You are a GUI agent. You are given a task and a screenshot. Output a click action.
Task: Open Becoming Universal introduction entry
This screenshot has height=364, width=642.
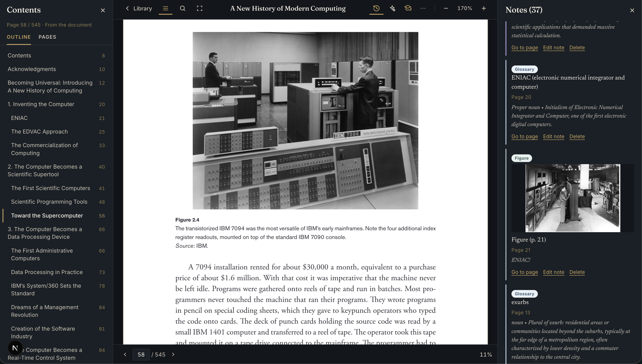56,87
